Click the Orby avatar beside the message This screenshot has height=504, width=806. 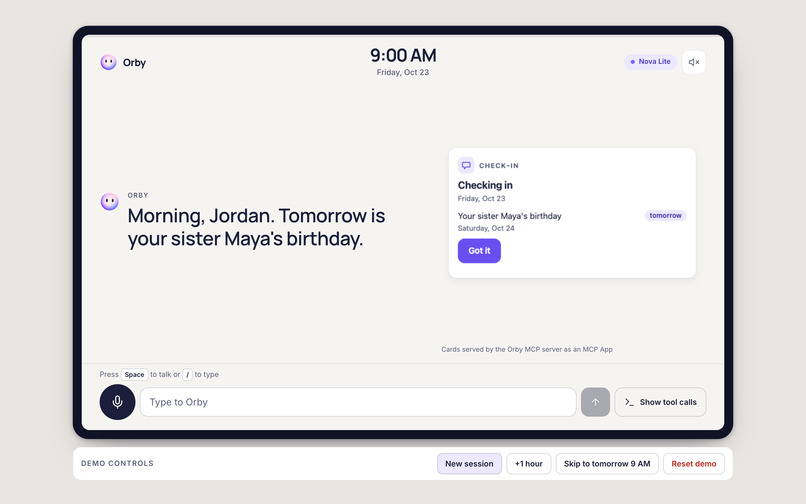[109, 202]
